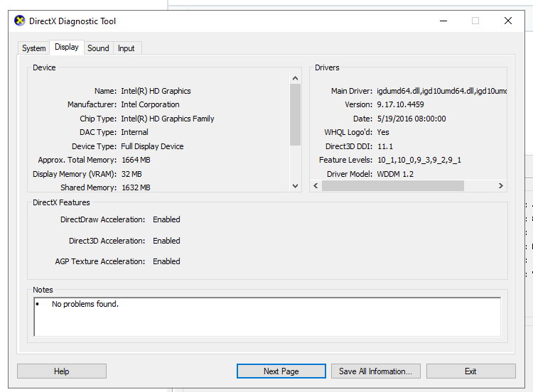The image size is (533, 392).
Task: Click Save All Information button
Action: [375, 371]
